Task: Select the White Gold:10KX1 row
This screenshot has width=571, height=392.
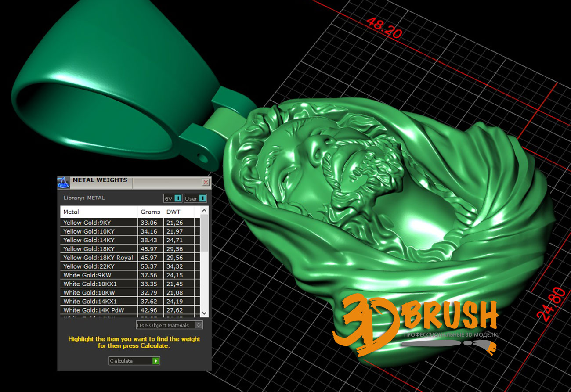Action: click(130, 284)
